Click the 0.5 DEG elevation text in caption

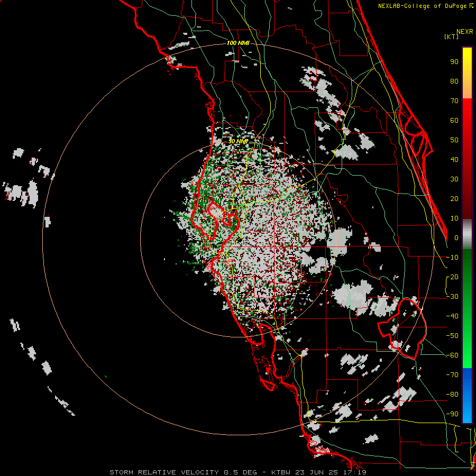click(x=240, y=472)
